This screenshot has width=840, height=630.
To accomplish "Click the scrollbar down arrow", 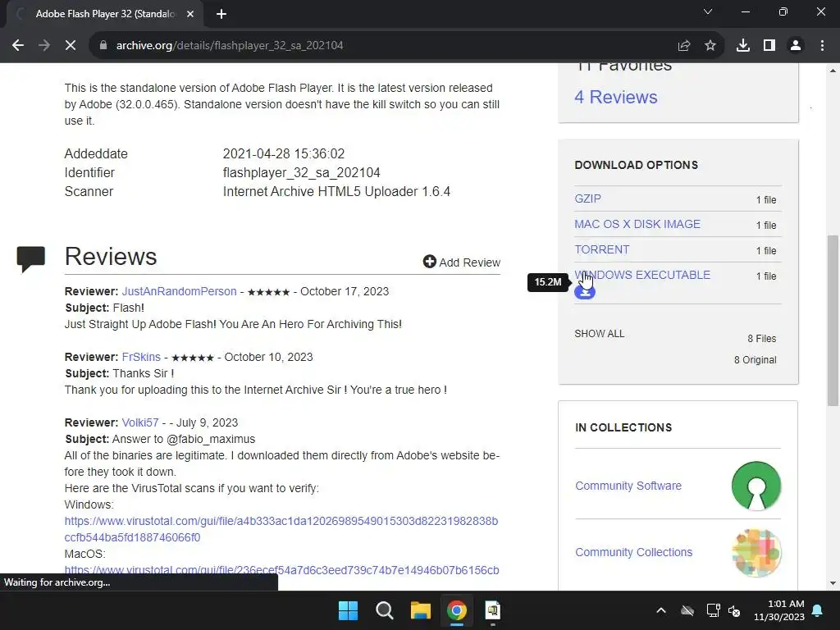I will pos(833,583).
